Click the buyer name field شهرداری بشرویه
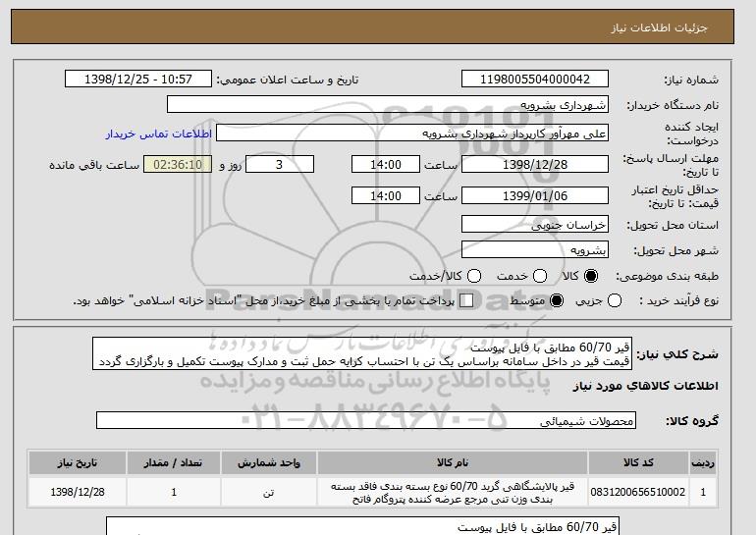 point(388,105)
